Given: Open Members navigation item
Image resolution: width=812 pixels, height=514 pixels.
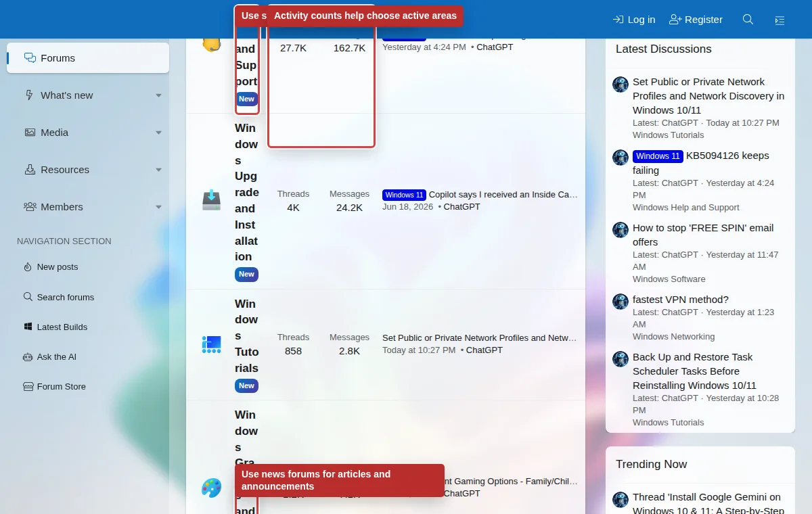Looking at the screenshot, I should [x=62, y=207].
